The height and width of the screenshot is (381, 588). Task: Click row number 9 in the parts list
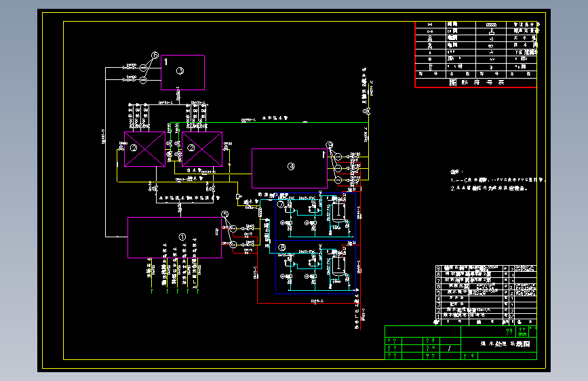click(x=438, y=268)
